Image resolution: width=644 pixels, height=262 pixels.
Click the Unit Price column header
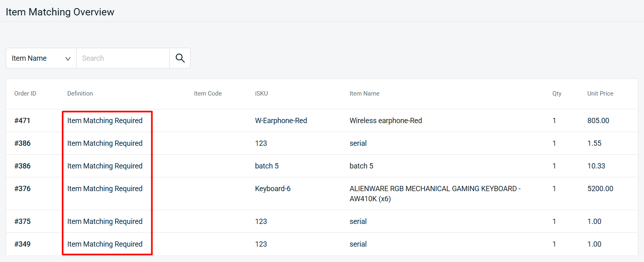tap(600, 94)
